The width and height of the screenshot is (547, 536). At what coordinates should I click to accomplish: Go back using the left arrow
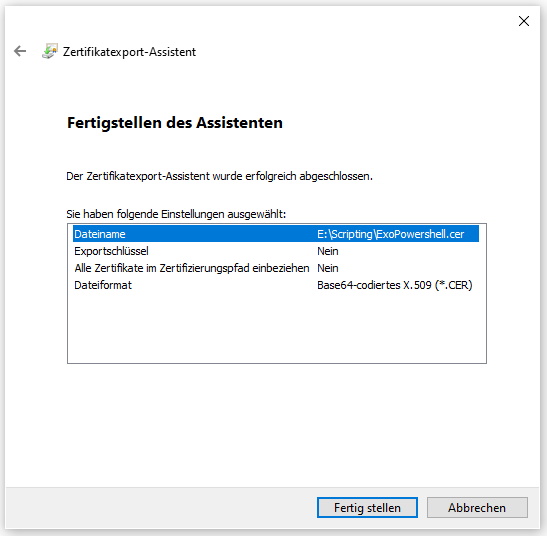[x=20, y=51]
